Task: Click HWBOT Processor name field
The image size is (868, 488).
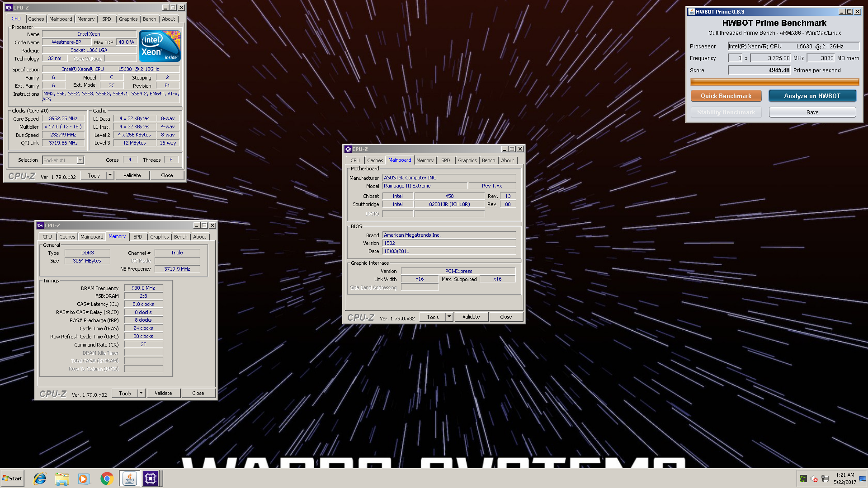Action: (793, 46)
